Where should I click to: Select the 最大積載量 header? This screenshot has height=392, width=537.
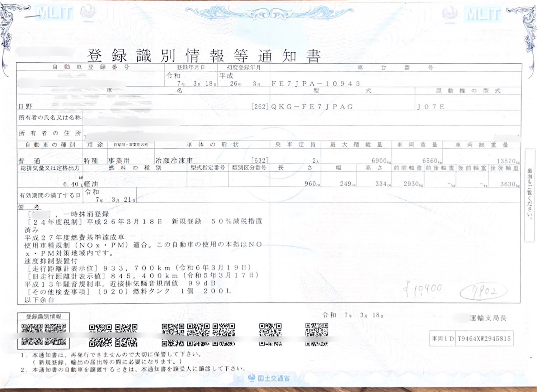coord(356,145)
